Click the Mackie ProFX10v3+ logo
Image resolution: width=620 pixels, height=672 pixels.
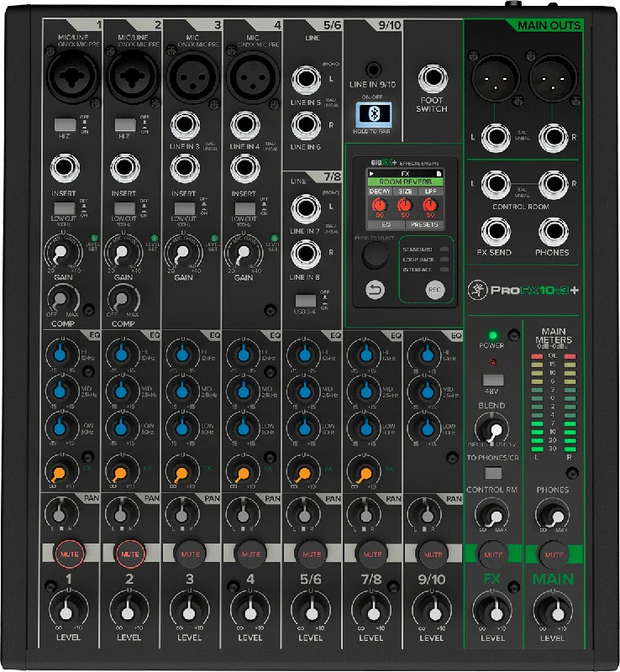point(523,290)
